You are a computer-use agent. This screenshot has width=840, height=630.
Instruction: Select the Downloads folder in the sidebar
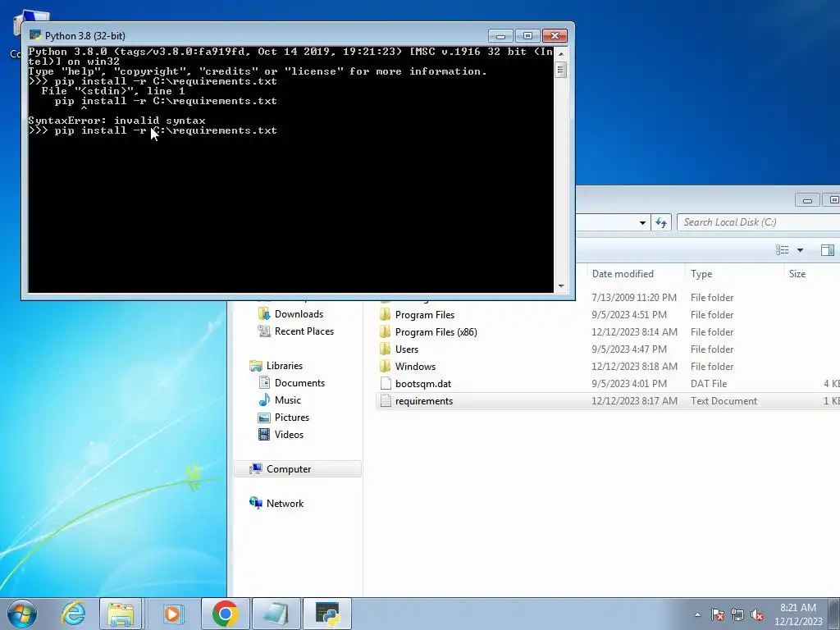click(299, 314)
